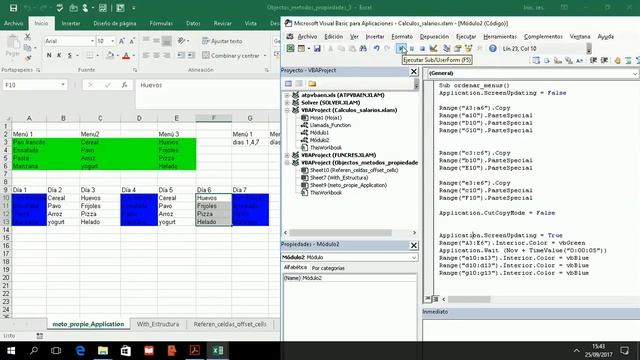Image resolution: width=640 pixels, height=360 pixels.
Task: Open Name Box dropdown showing F10
Action: (63, 85)
